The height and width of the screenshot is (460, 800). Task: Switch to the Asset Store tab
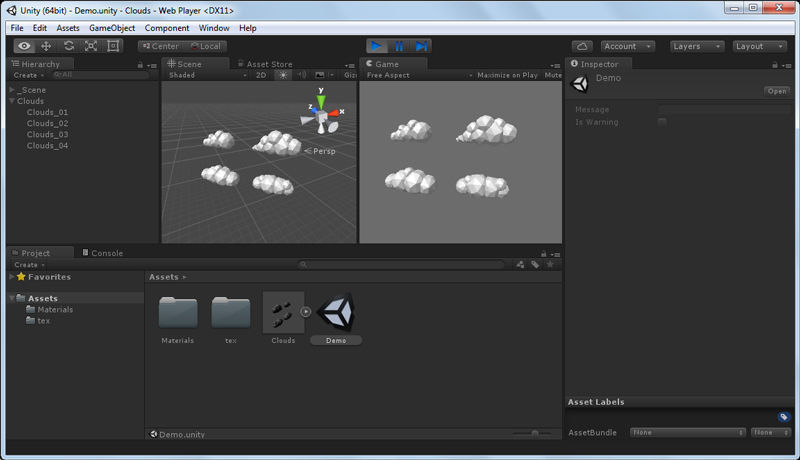[265, 64]
